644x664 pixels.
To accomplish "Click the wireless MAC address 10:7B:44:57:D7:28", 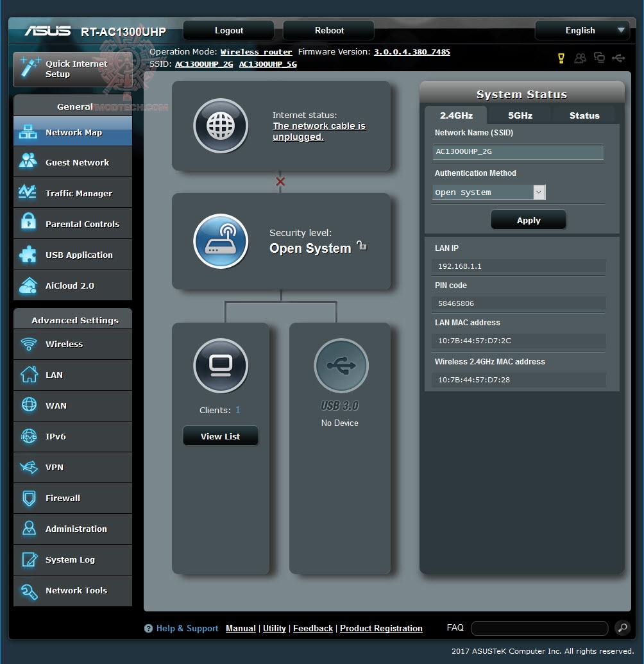I will coord(474,380).
